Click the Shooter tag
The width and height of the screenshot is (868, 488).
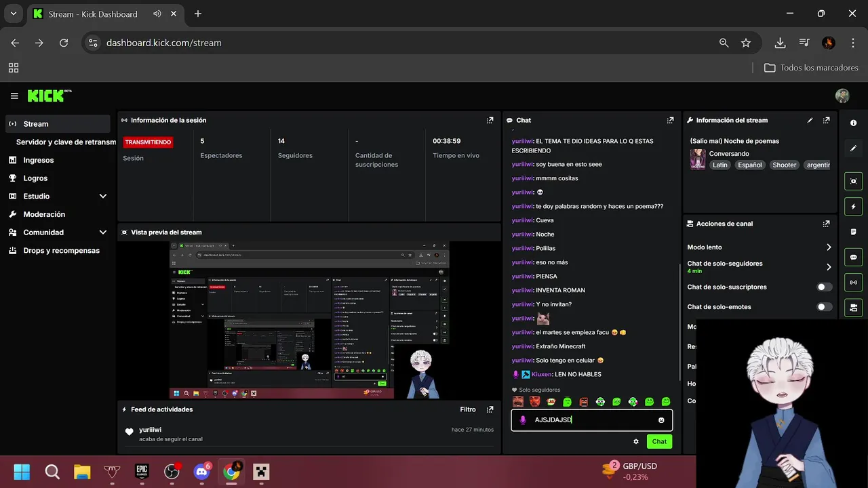[x=785, y=165]
